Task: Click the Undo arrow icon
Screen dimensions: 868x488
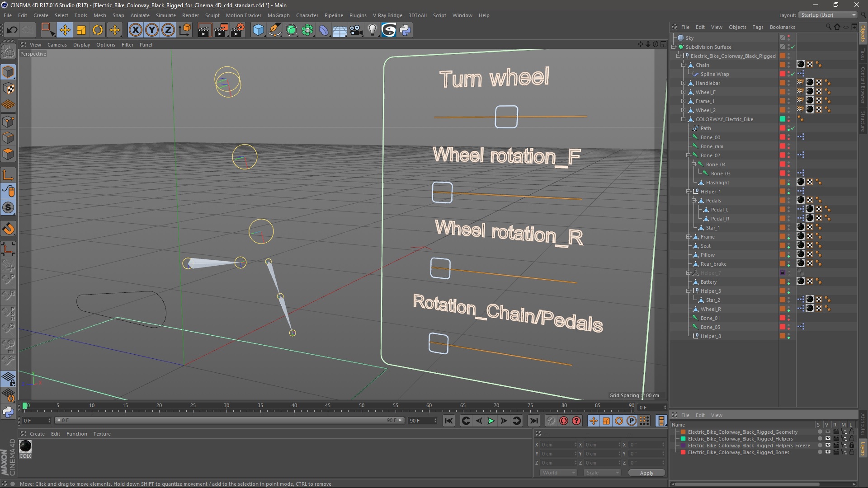Action: click(12, 30)
